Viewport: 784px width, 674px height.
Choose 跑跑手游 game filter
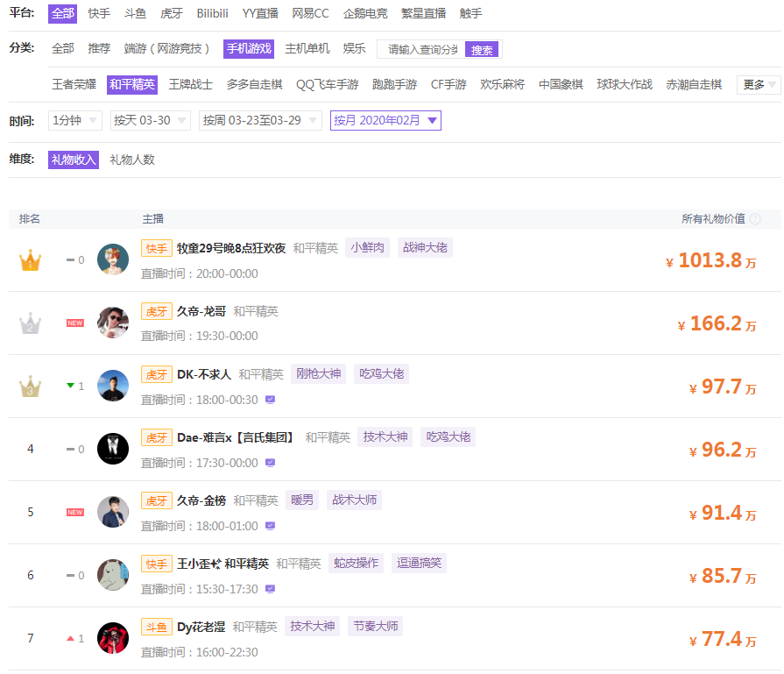394,84
